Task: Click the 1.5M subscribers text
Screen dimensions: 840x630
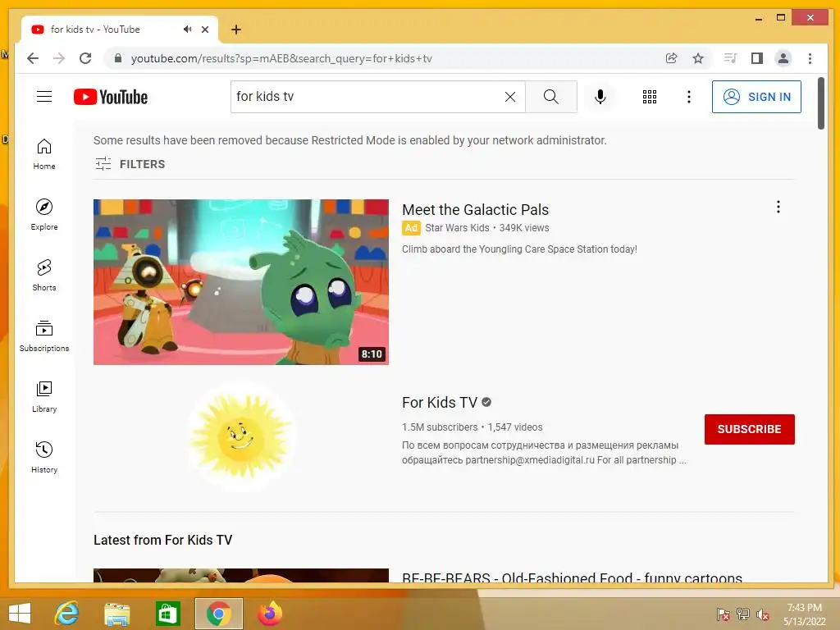Action: pos(440,427)
